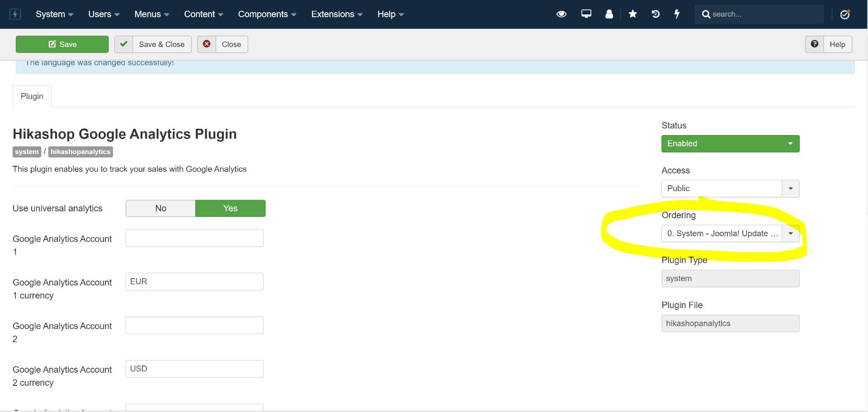This screenshot has height=412, width=868.
Task: Click the search box in top bar
Action: click(759, 14)
